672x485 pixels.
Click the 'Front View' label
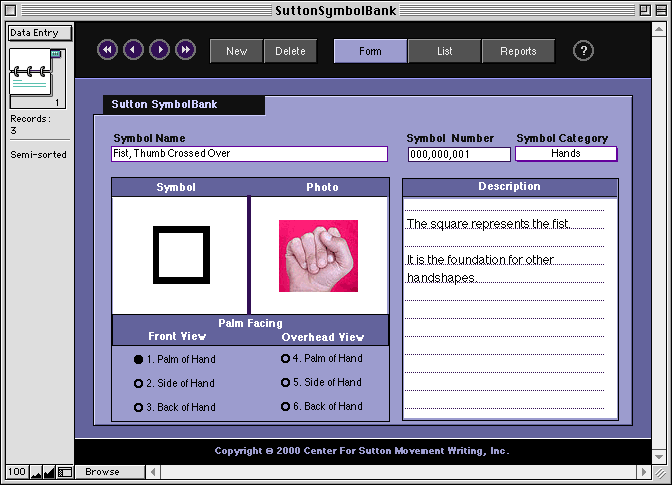[x=177, y=336]
